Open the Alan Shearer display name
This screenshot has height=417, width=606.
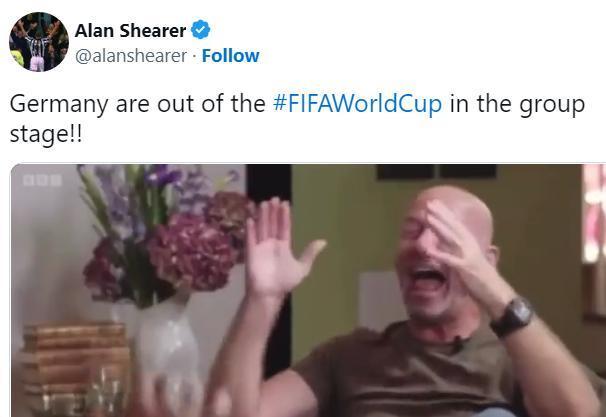point(130,31)
